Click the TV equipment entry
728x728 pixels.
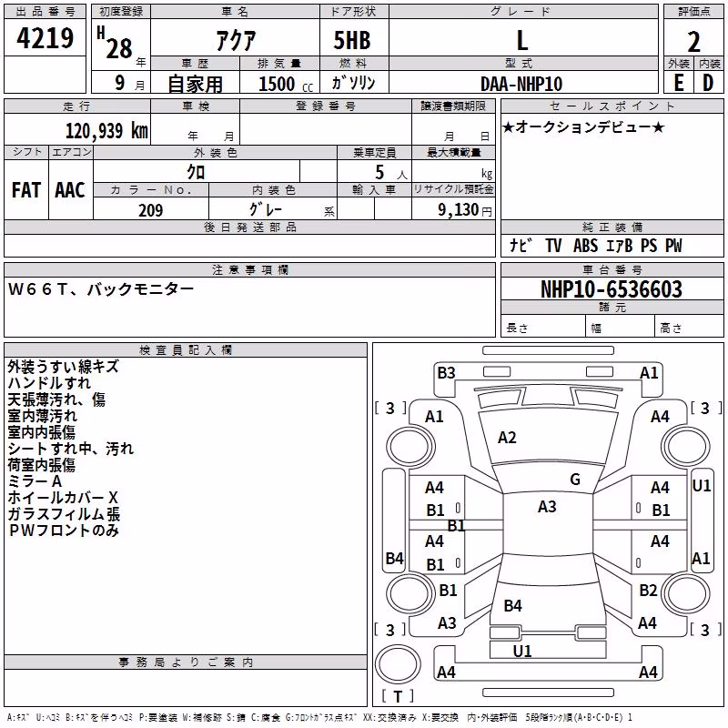553,246
